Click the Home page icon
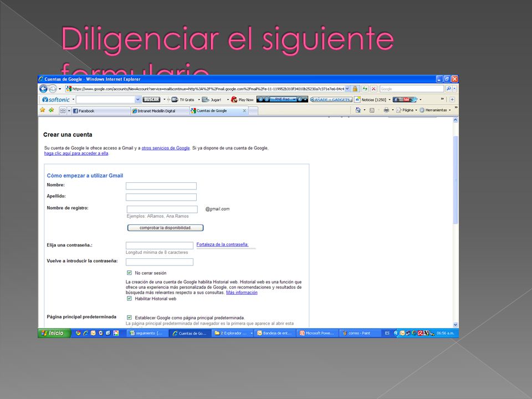Image resolution: width=532 pixels, height=399 pixels. click(x=357, y=110)
